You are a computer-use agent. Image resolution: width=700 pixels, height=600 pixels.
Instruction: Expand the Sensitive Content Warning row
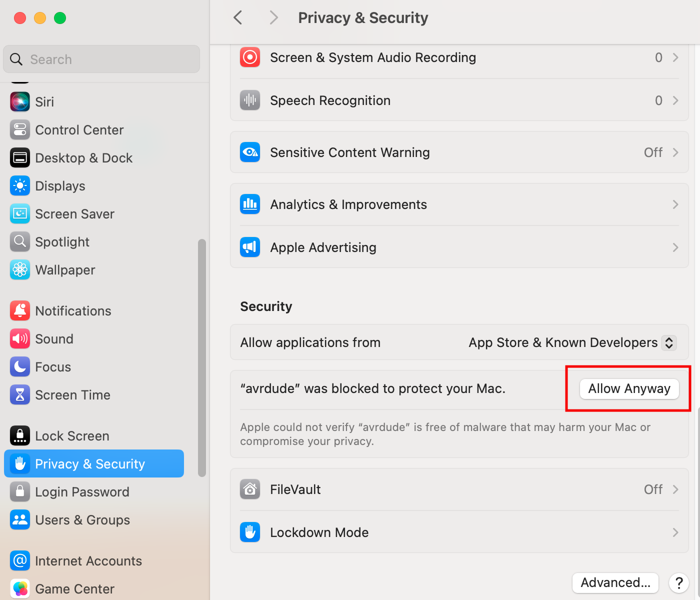click(x=459, y=152)
